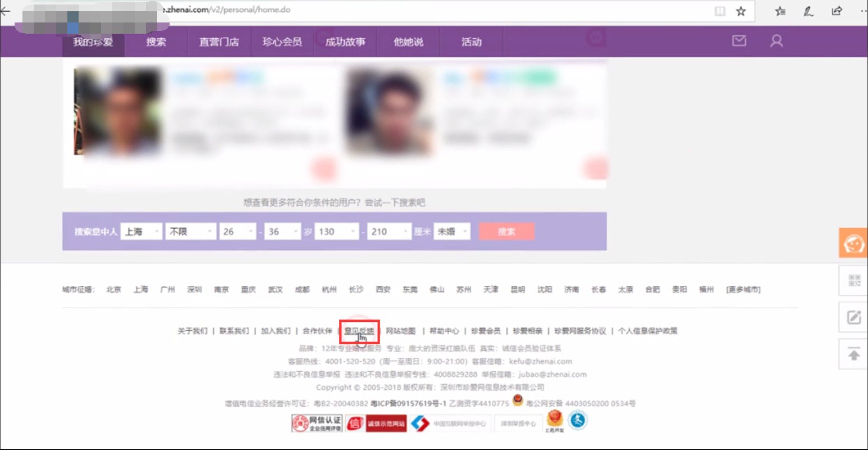Viewport: 868px width, 450px height.
Task: Open the mail envelope icon in the navbar
Action: coord(740,40)
